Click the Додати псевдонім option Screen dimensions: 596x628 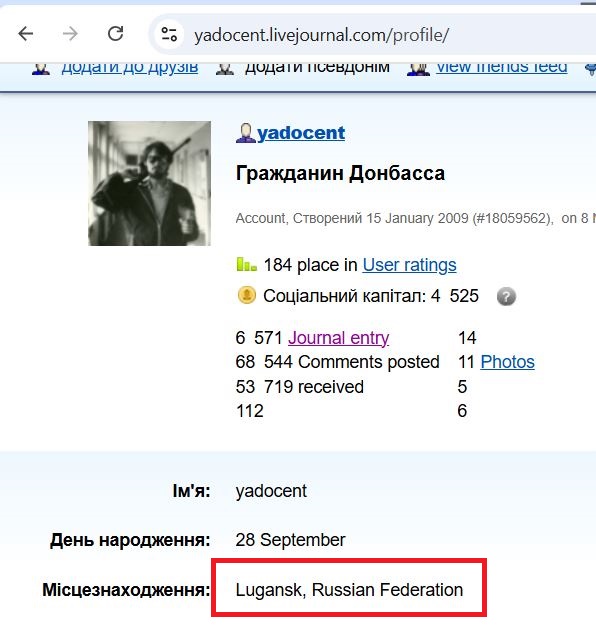317,68
